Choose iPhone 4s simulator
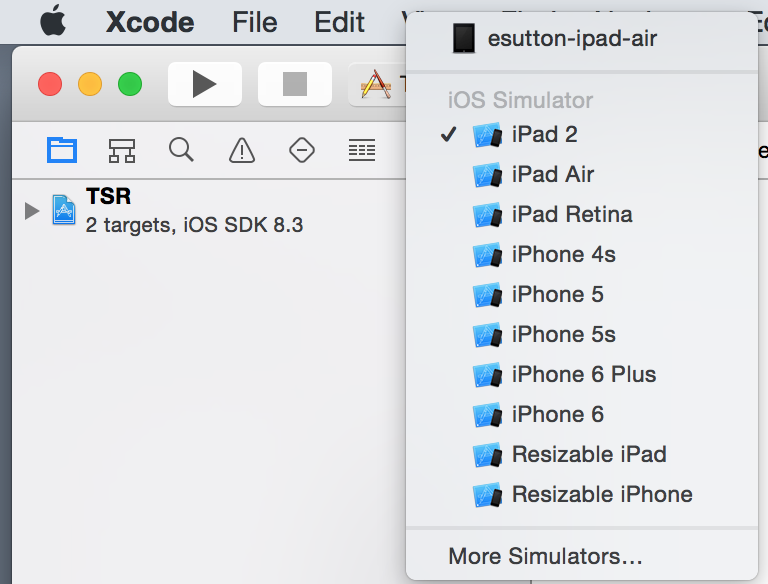 582,255
